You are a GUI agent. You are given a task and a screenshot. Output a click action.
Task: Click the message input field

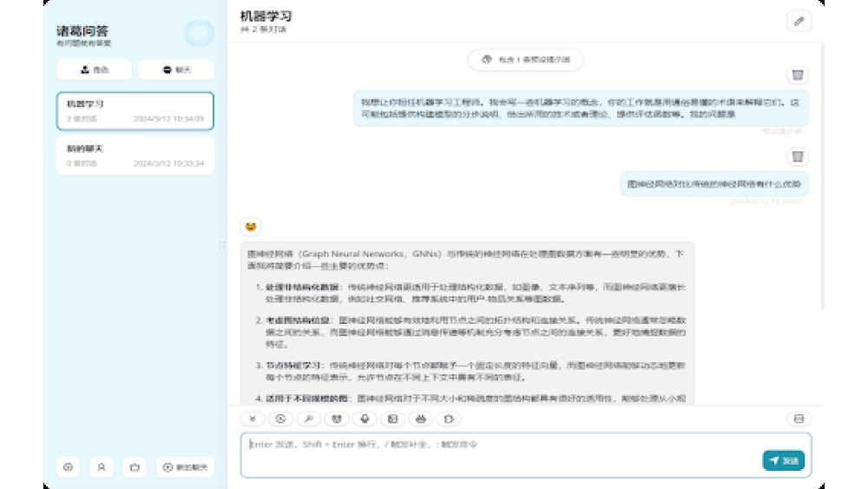(526, 454)
